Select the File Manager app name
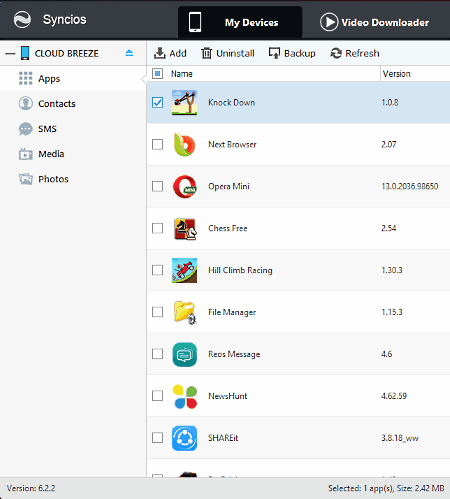This screenshot has height=499, width=450. click(232, 312)
